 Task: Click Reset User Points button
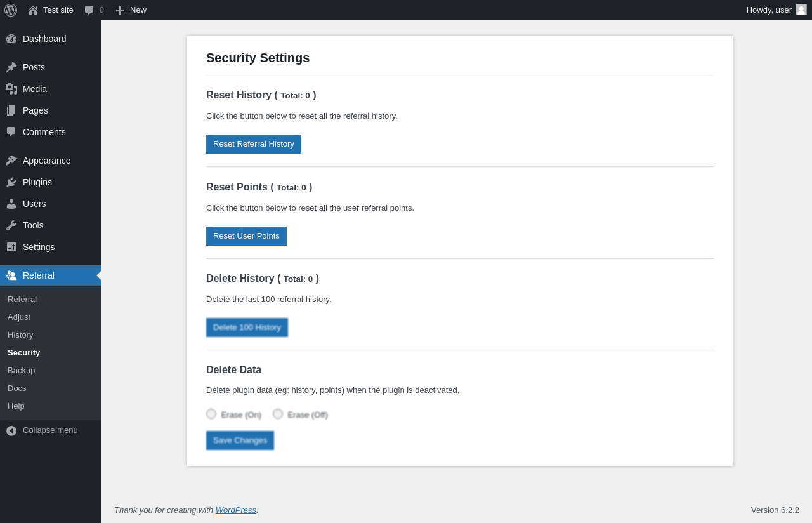[246, 236]
